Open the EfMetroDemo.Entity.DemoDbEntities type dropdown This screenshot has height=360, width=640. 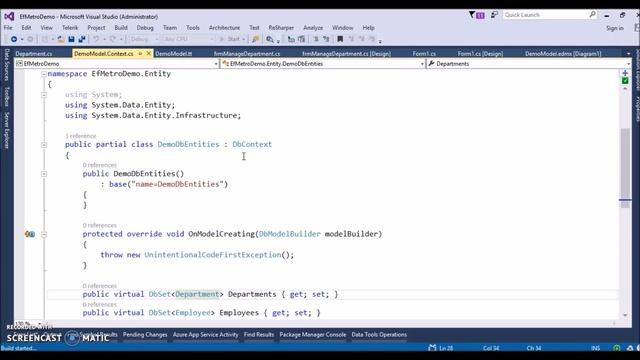(323, 64)
